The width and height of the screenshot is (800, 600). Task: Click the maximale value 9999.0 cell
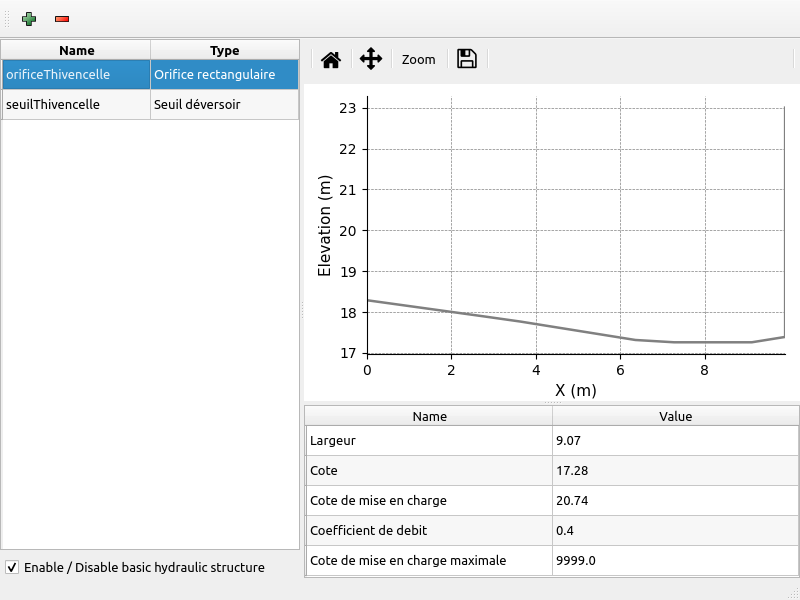(x=674, y=560)
